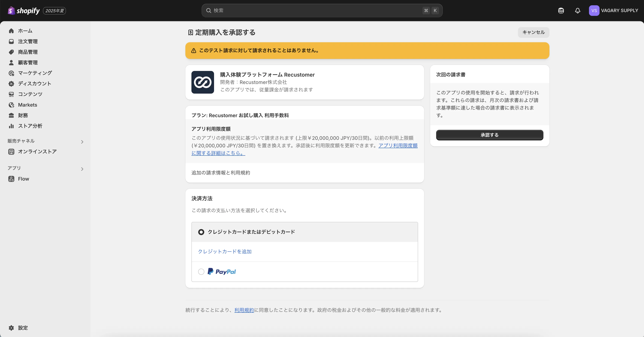This screenshot has height=337, width=644.
Task: Click the 2025年夏 edition badge
Action: 54,11
